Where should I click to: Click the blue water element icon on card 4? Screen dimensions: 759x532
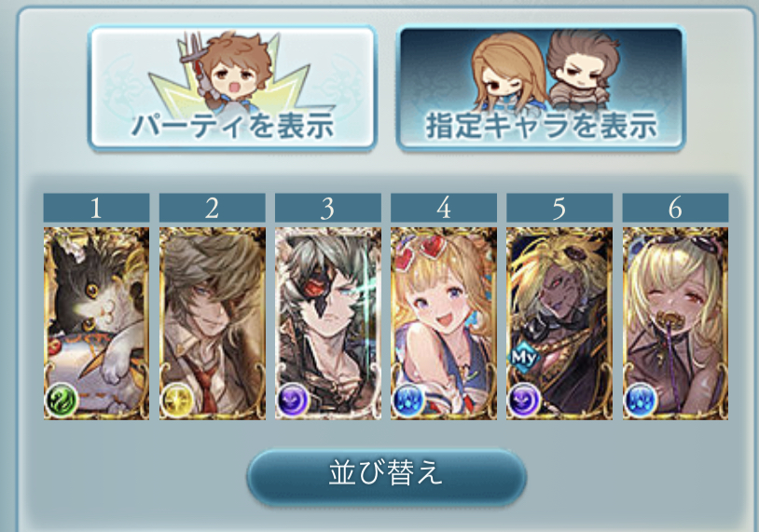[408, 400]
